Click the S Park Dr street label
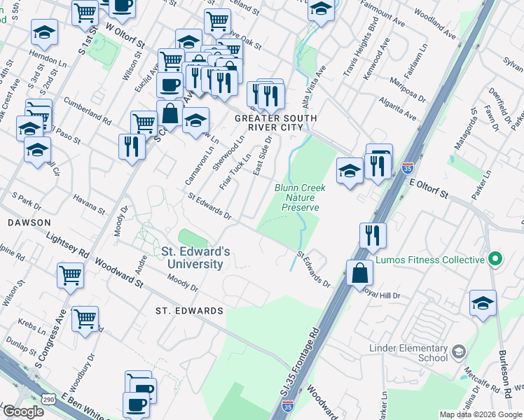Screen dimensions: 524x420 click(27, 201)
